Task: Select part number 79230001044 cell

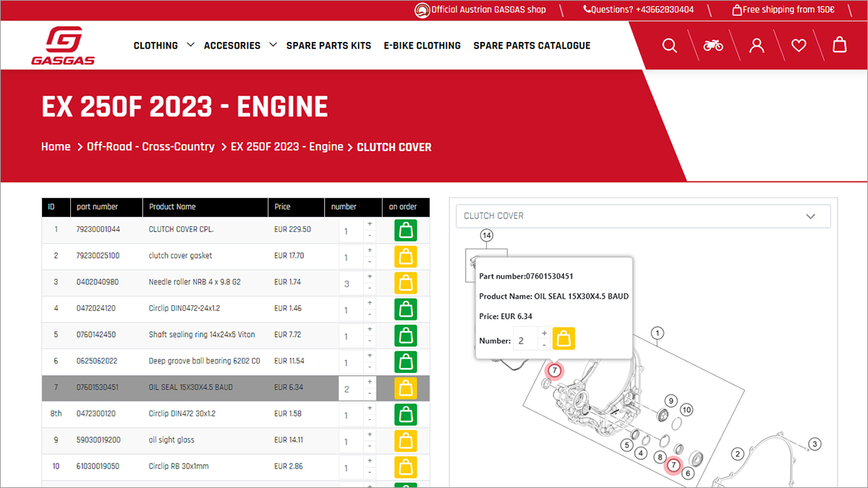Action: click(98, 229)
